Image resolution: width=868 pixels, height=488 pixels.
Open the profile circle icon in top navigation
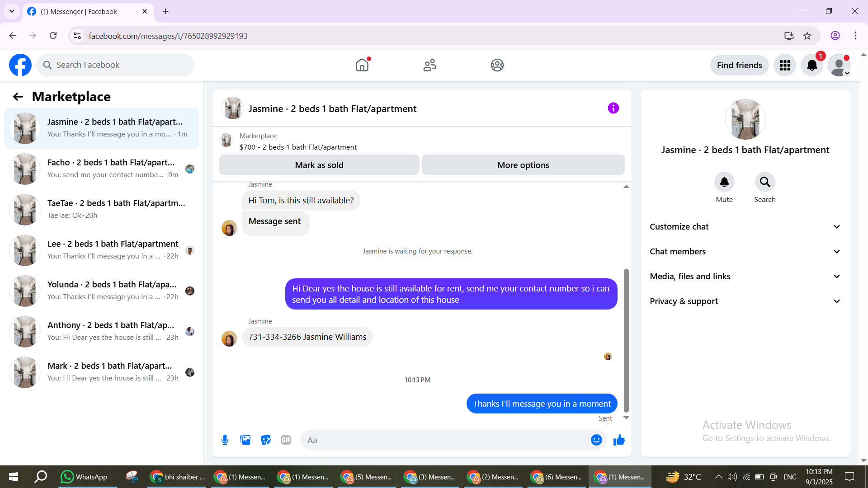497,65
